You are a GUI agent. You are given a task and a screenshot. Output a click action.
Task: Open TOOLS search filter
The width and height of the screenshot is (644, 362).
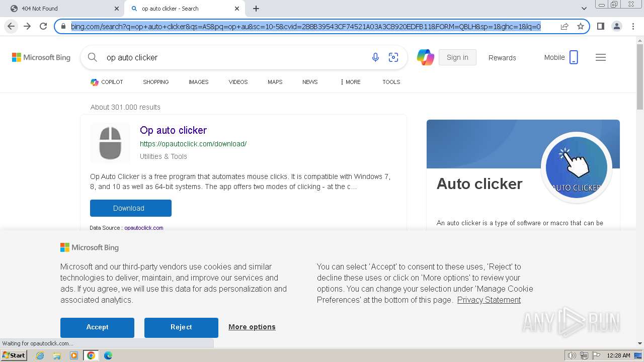[x=391, y=82]
